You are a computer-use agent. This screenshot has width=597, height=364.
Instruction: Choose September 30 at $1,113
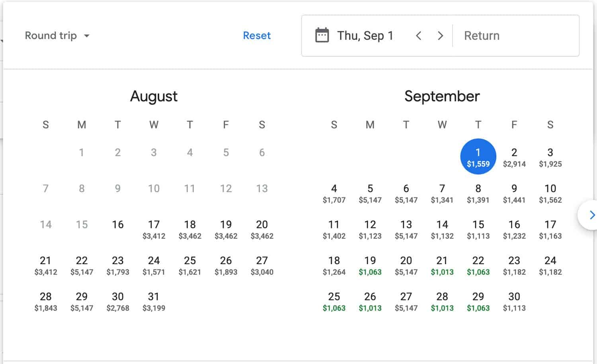coord(514,302)
